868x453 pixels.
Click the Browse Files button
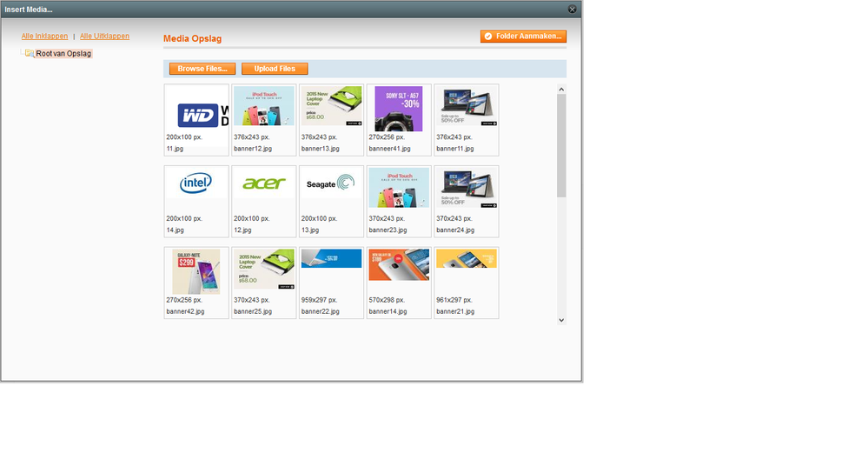click(202, 69)
